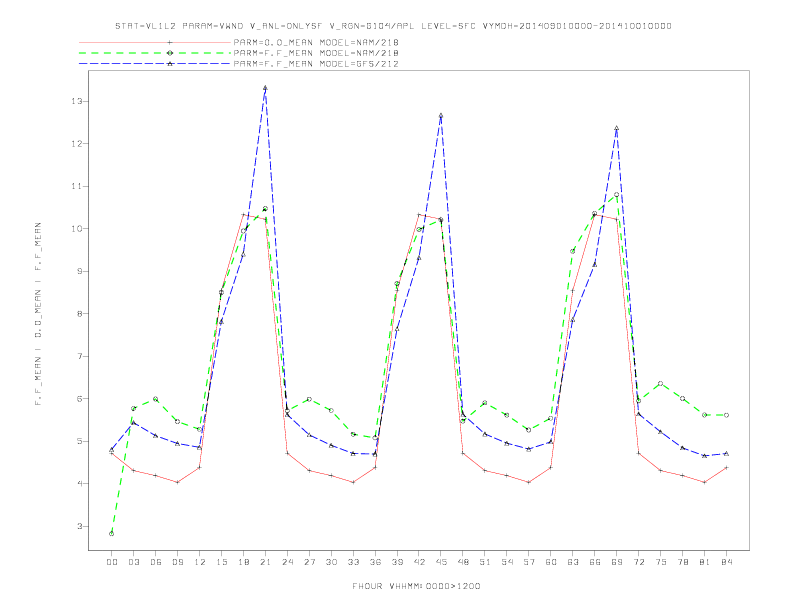The image size is (792, 612).
Task: Click y-axis tick label 6
Action: click(x=79, y=399)
